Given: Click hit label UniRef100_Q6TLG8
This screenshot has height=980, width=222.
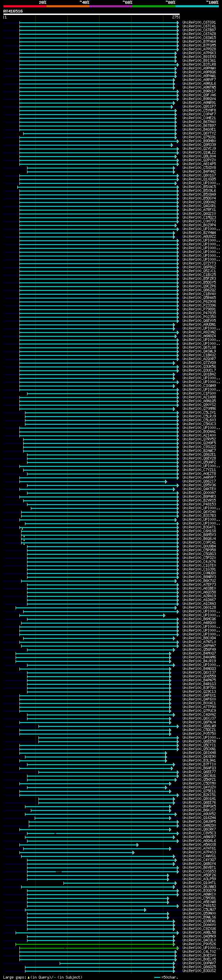Looking at the screenshot, I should pyautogui.click(x=199, y=347).
